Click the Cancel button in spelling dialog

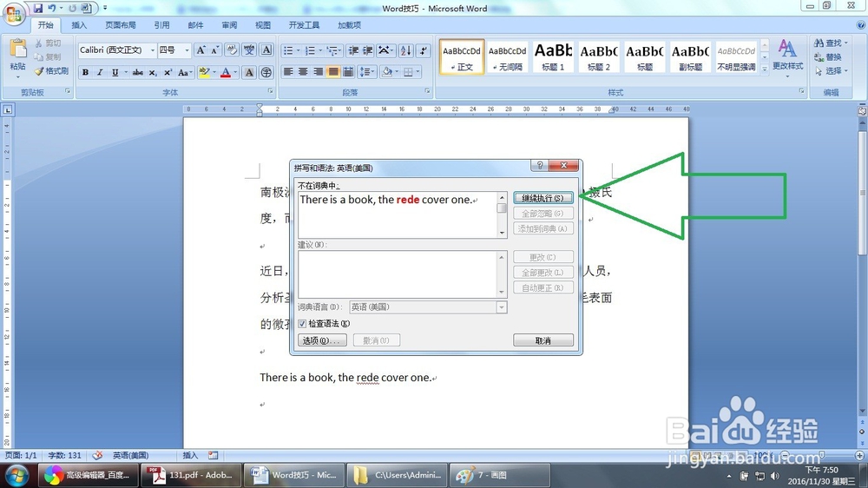point(543,340)
